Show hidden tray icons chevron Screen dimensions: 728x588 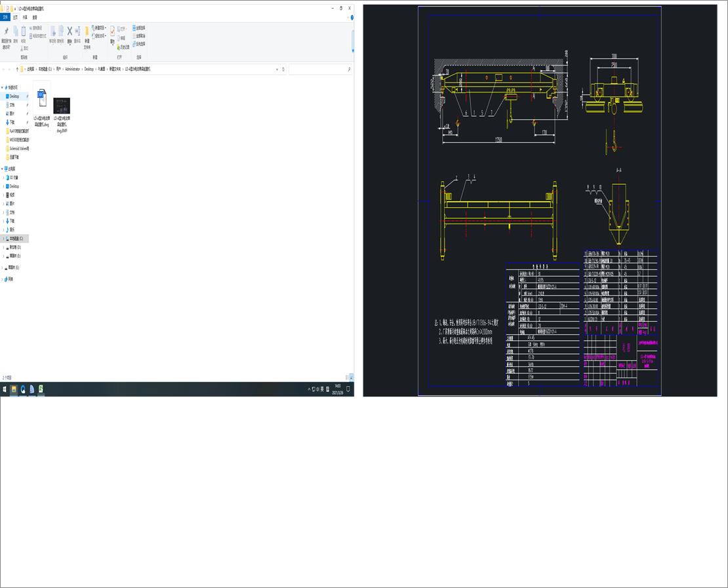pyautogui.click(x=309, y=389)
